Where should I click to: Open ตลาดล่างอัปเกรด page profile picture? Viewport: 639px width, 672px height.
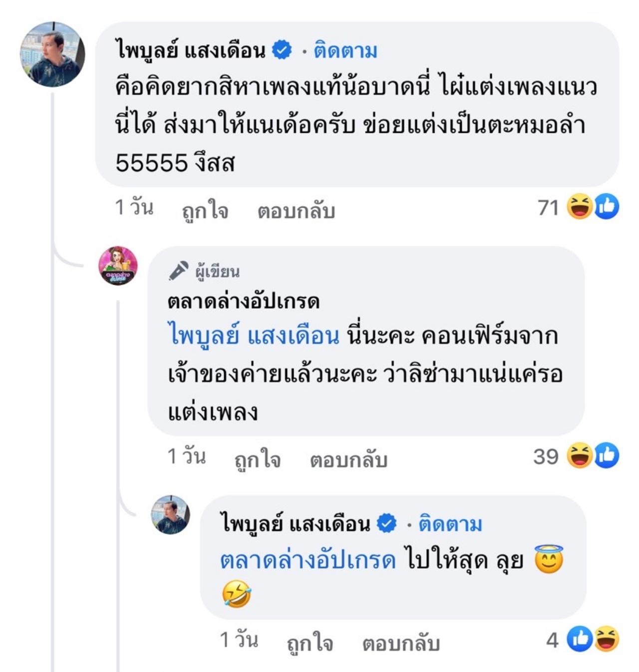118,266
